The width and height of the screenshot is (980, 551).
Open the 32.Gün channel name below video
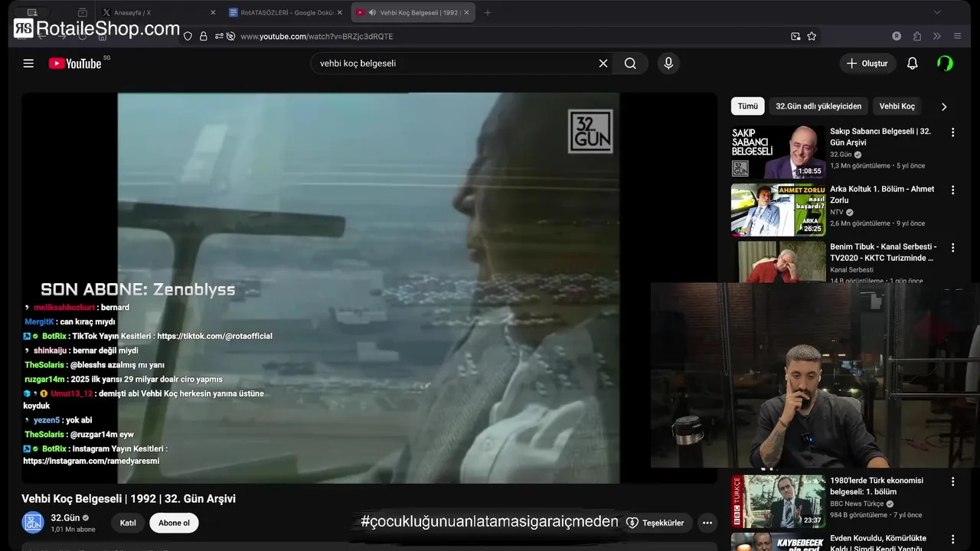[65, 518]
